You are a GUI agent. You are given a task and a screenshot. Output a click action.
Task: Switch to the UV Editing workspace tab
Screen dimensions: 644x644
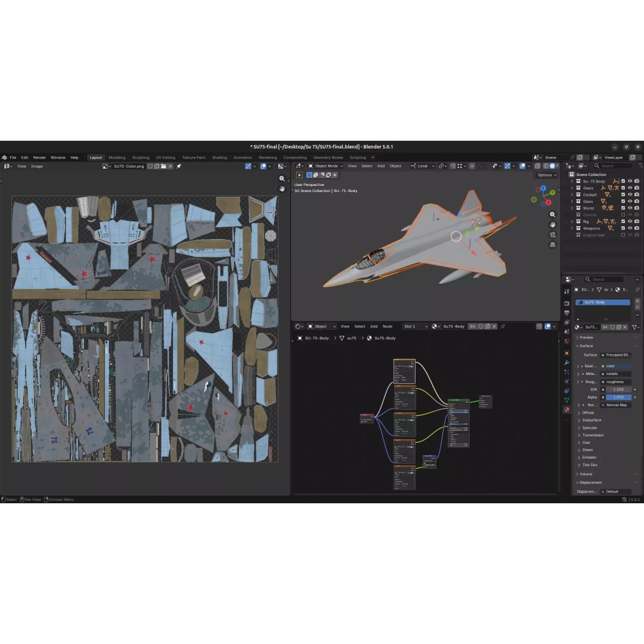166,157
